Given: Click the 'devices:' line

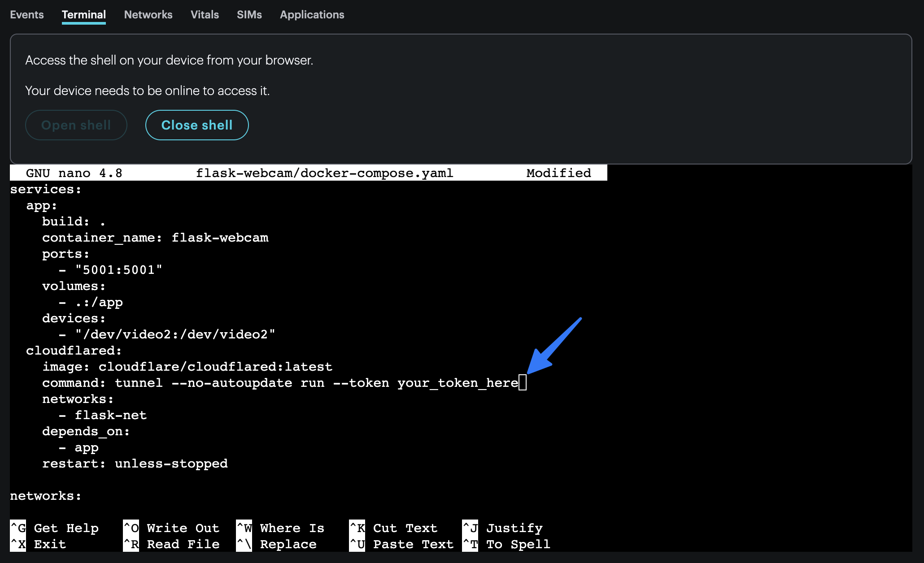Looking at the screenshot, I should (x=74, y=318).
